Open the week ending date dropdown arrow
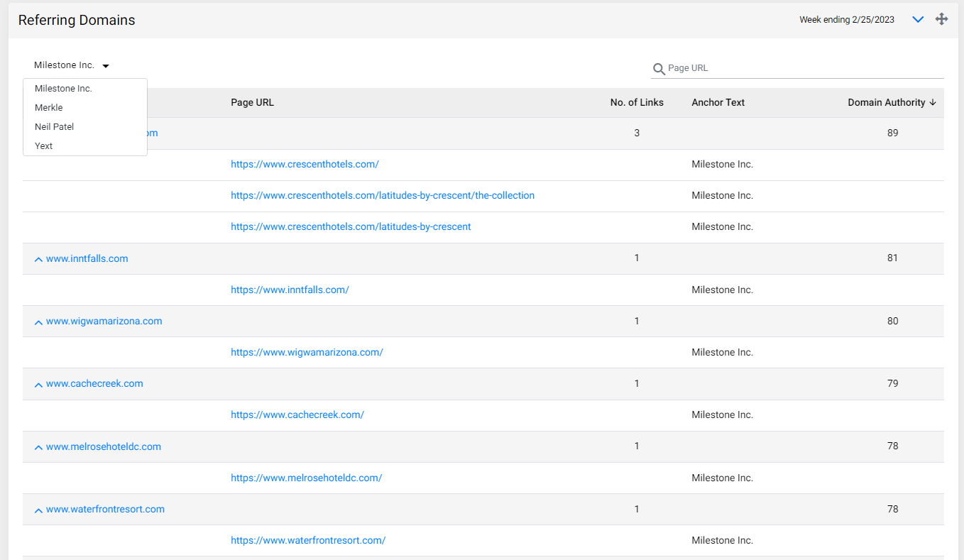964x560 pixels. pos(918,20)
